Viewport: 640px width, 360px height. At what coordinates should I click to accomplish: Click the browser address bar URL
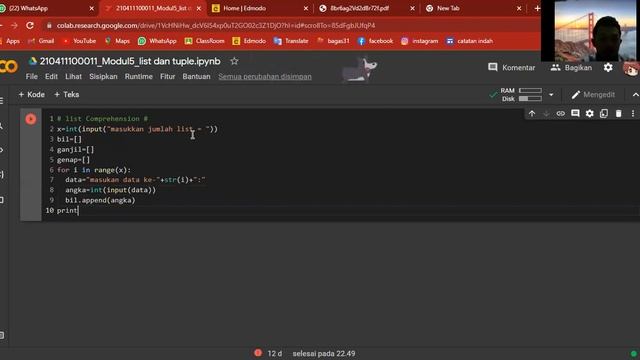[216, 25]
